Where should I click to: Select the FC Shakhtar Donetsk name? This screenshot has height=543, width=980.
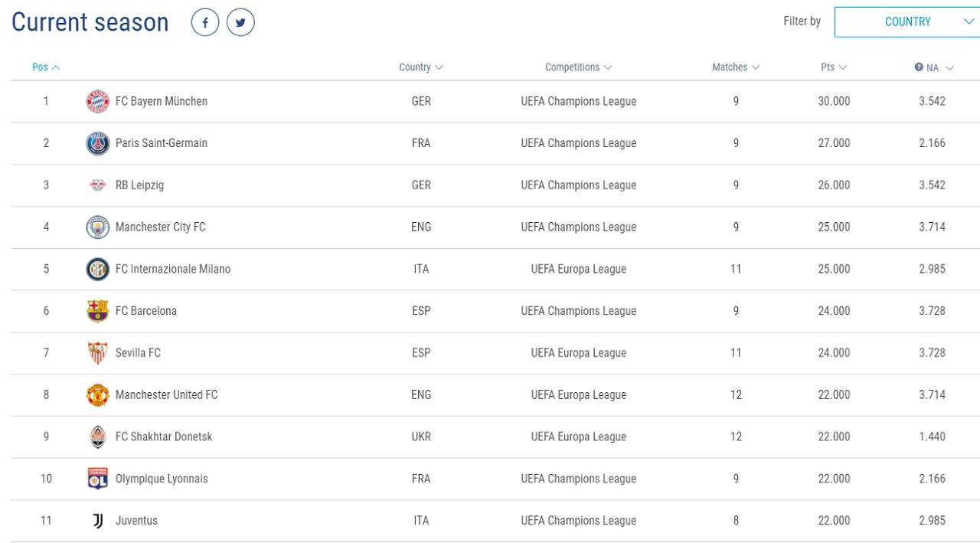164,437
